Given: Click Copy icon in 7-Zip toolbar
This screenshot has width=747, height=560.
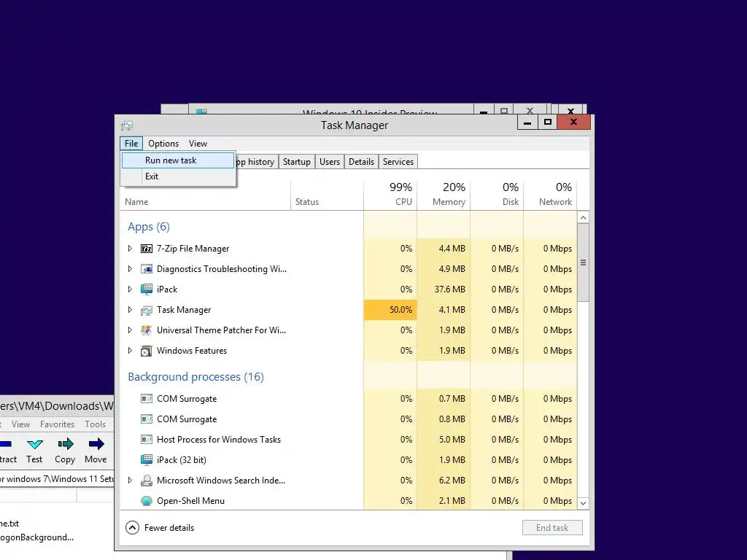Looking at the screenshot, I should (65, 444).
